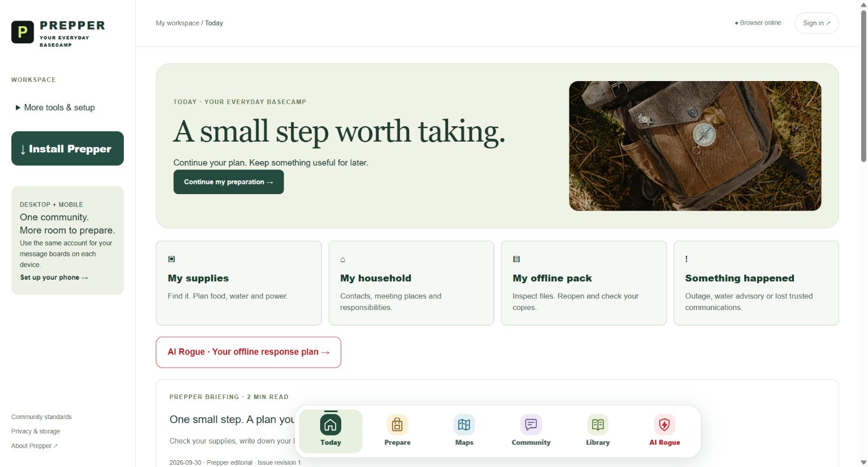The image size is (868, 467).
Task: Expand More tools & setup
Action: (55, 107)
